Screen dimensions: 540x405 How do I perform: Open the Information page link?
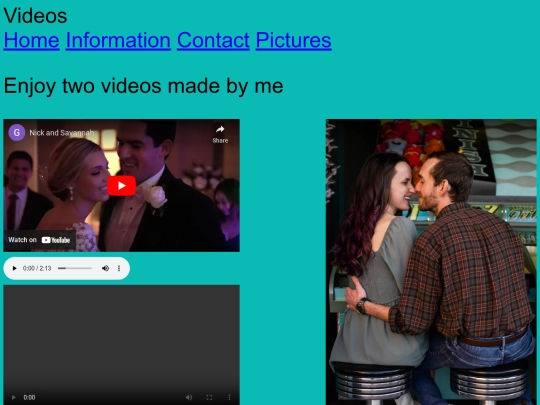118,40
